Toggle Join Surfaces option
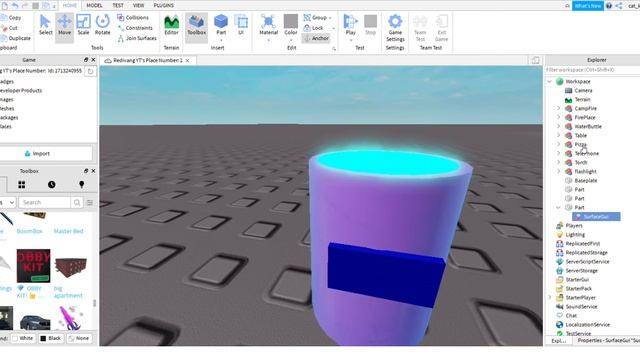This screenshot has height=360, width=640. pyautogui.click(x=137, y=38)
